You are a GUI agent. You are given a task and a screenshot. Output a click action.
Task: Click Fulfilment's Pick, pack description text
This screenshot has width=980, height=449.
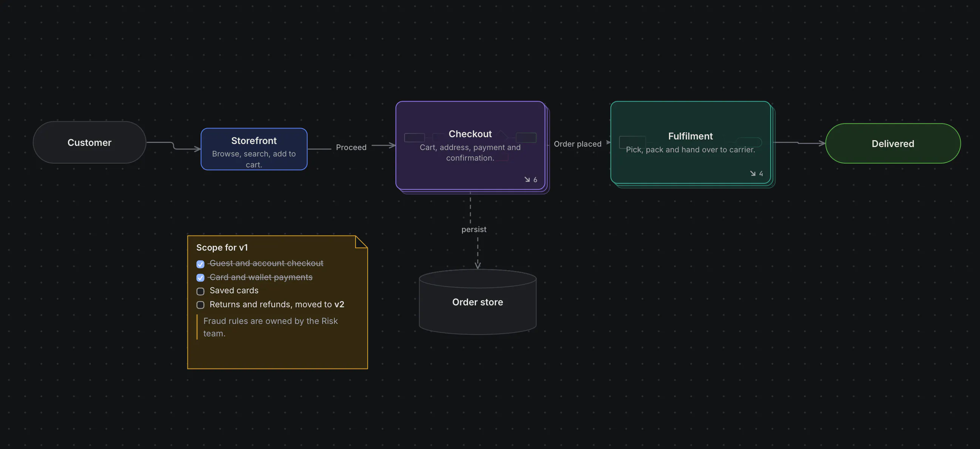(x=691, y=150)
